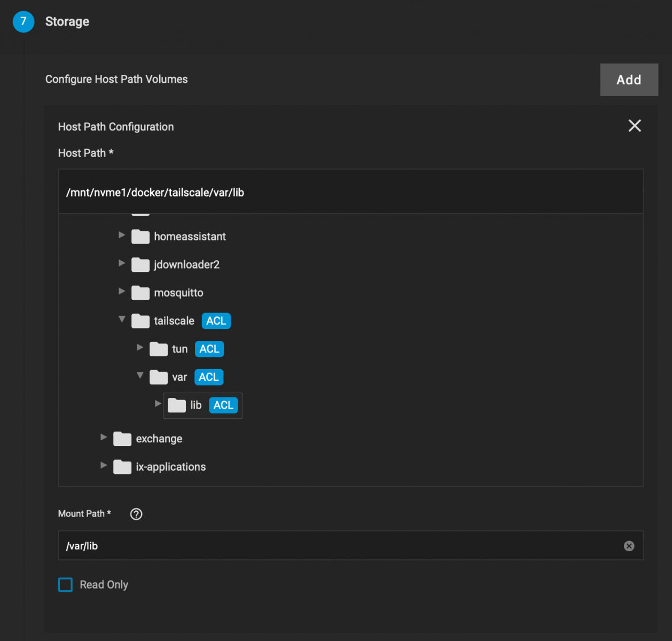
Task: Select the ix-applications folder name
Action: tap(171, 467)
